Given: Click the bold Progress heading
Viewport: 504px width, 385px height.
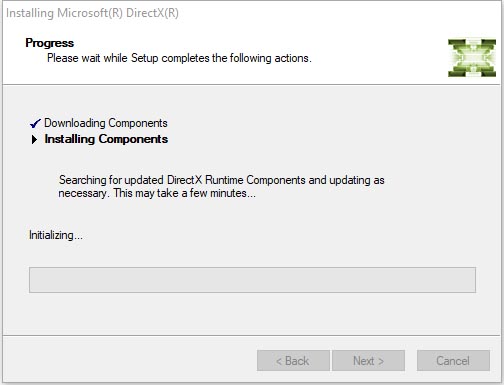Looking at the screenshot, I should point(50,43).
